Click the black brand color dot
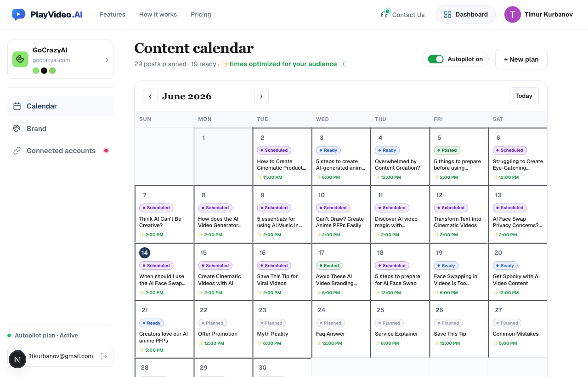Screen dimensions: 588x377 tap(44, 70)
